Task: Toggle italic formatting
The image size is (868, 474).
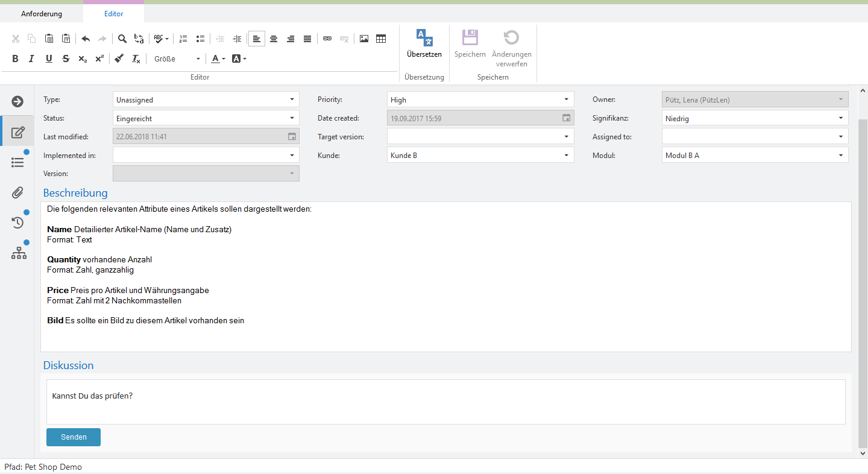Action: click(32, 58)
